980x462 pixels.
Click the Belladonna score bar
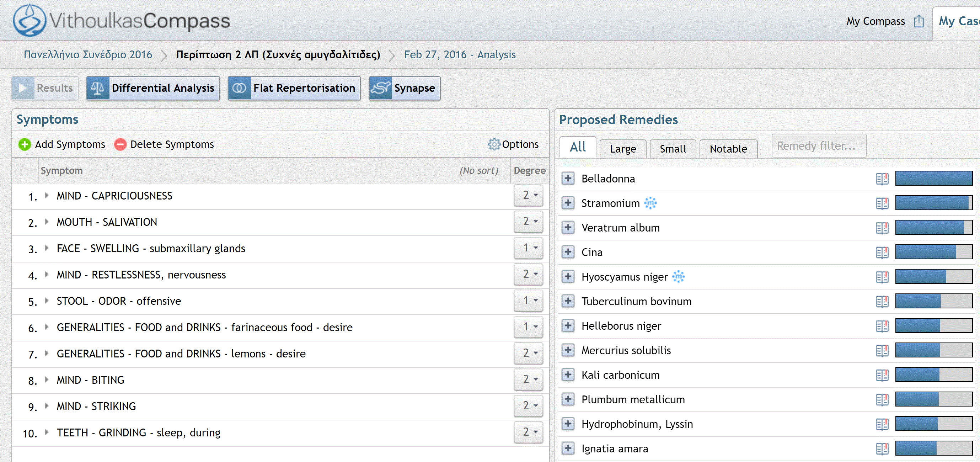[x=933, y=179]
